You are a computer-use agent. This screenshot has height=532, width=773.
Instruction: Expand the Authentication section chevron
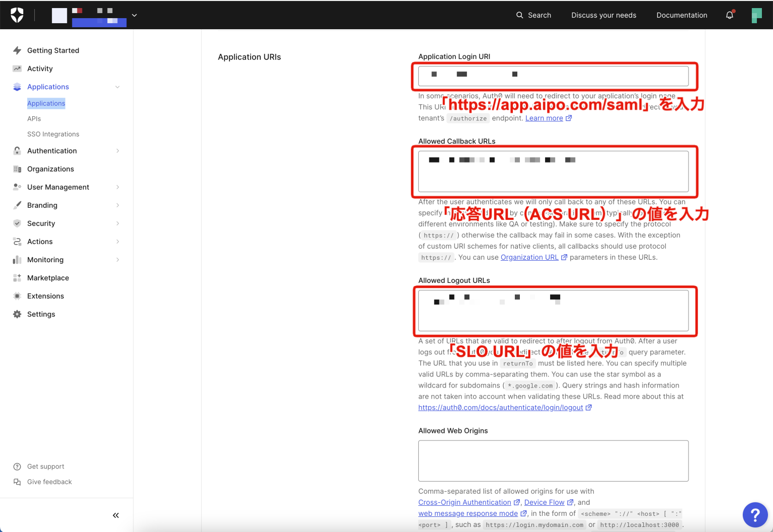tap(118, 150)
